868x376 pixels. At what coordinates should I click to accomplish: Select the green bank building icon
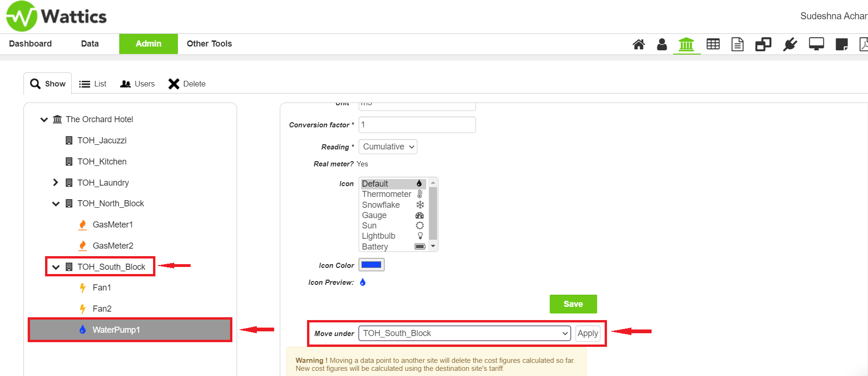[686, 45]
